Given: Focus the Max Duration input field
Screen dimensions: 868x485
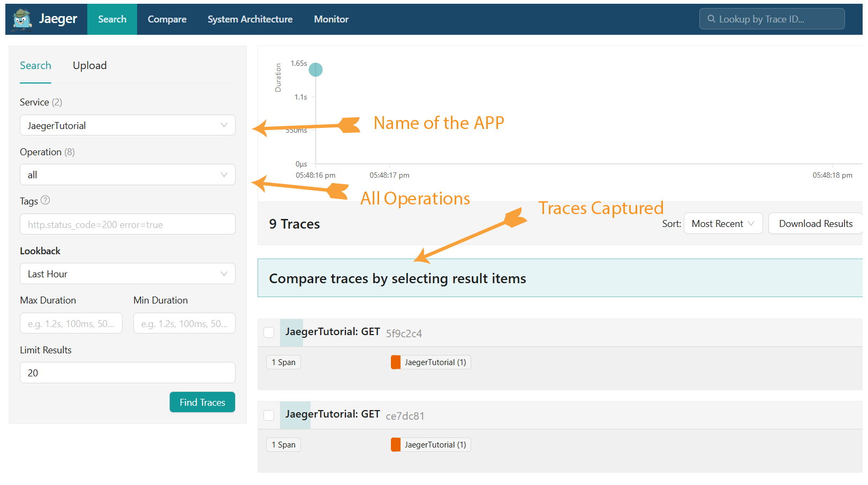Looking at the screenshot, I should [71, 323].
